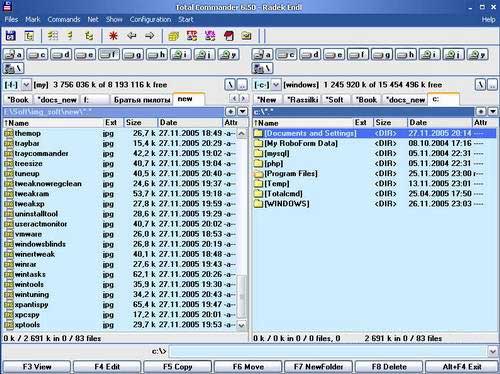Open right panel directory history arrow
The width and height of the screenshot is (500, 374).
coord(493,112)
